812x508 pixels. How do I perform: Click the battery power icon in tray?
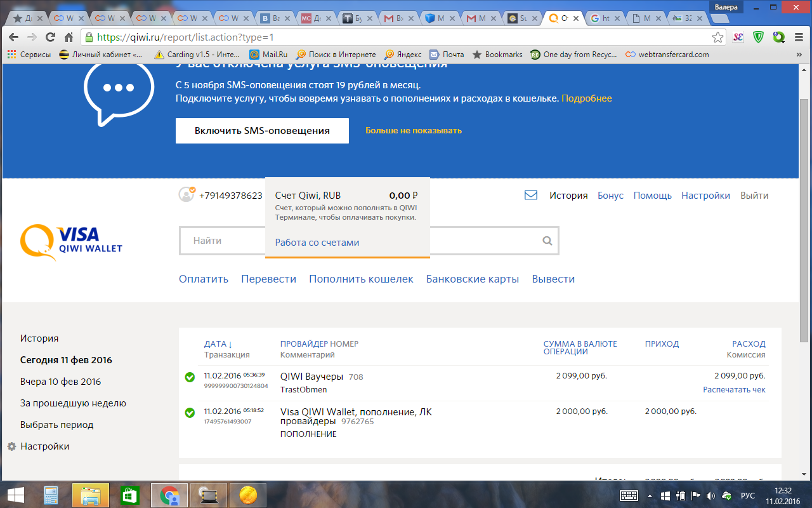click(x=680, y=495)
